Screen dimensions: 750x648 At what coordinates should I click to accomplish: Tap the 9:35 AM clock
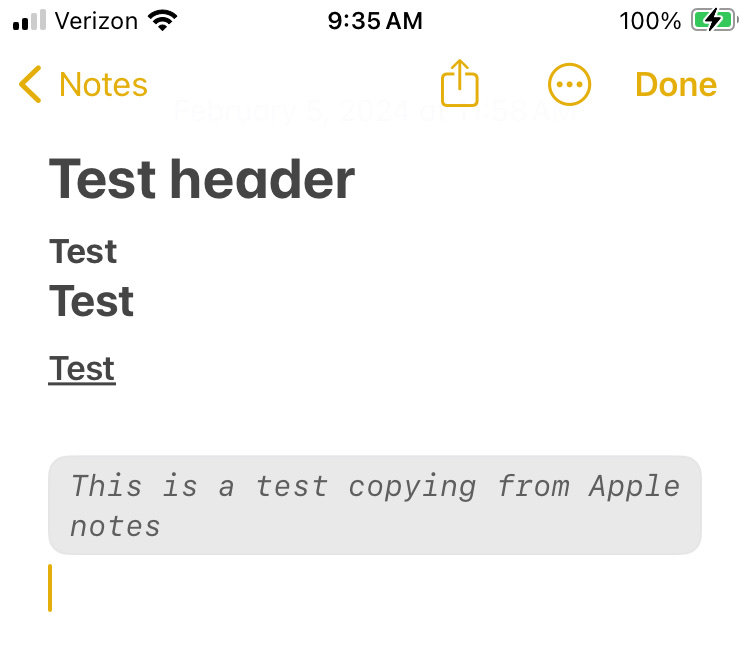pyautogui.click(x=375, y=20)
